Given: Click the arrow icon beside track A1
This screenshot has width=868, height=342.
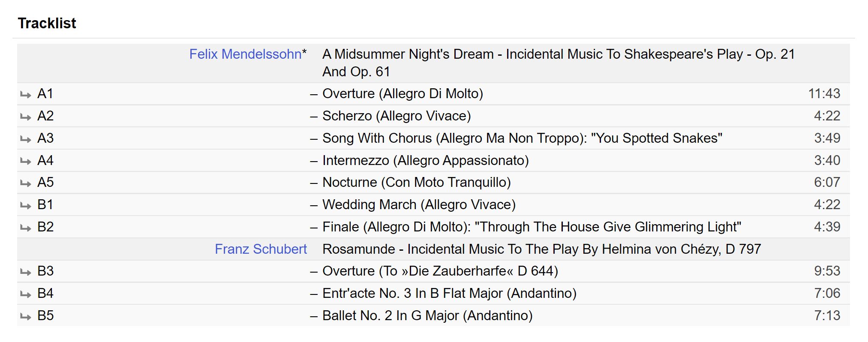Looking at the screenshot, I should (26, 95).
